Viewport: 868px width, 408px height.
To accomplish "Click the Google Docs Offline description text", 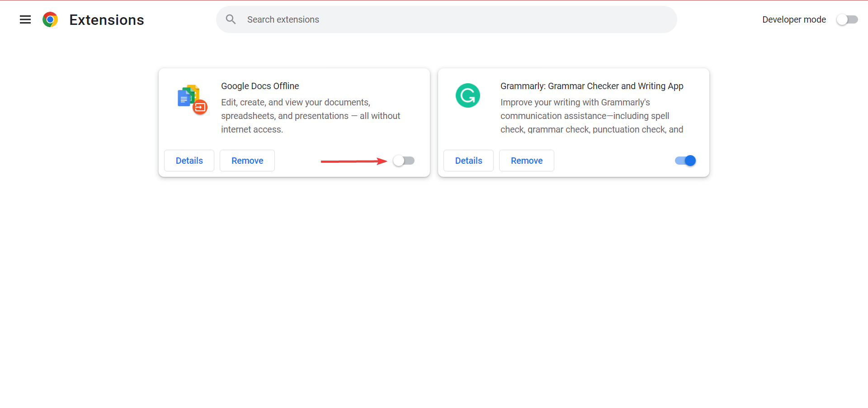I will (310, 116).
